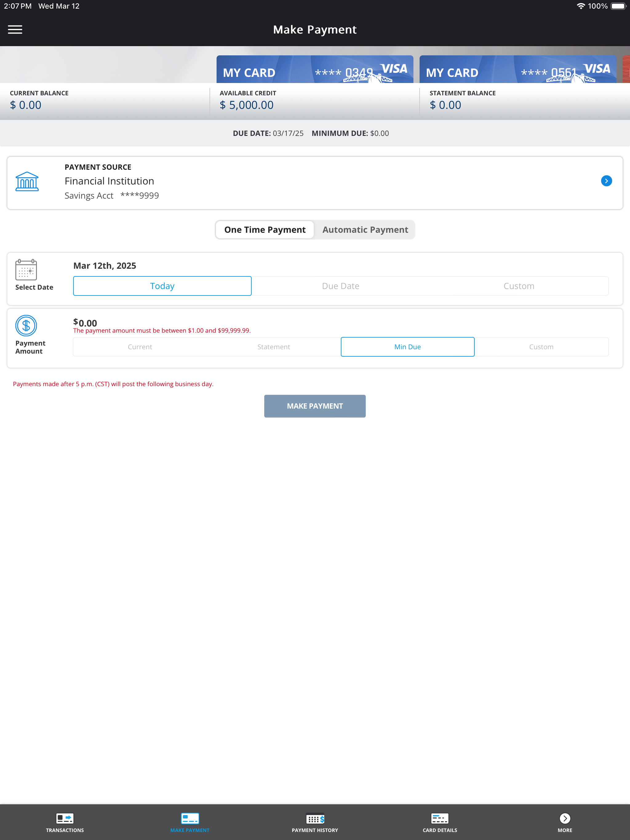Tap the Payment Amount dollar icon
The height and width of the screenshot is (840, 630).
coord(26,326)
